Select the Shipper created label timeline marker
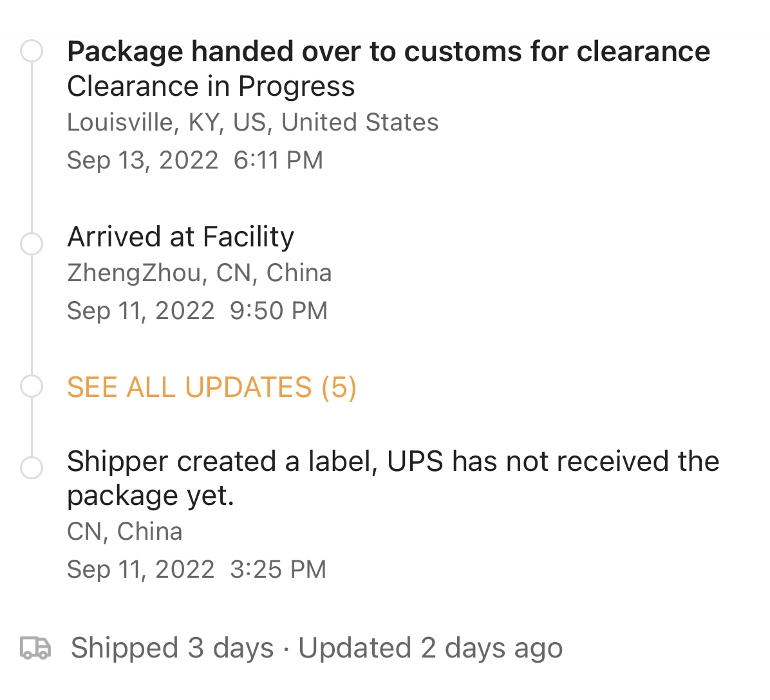 (32, 468)
